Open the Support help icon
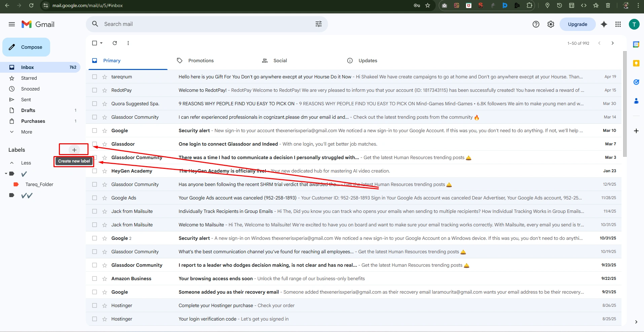 point(536,24)
